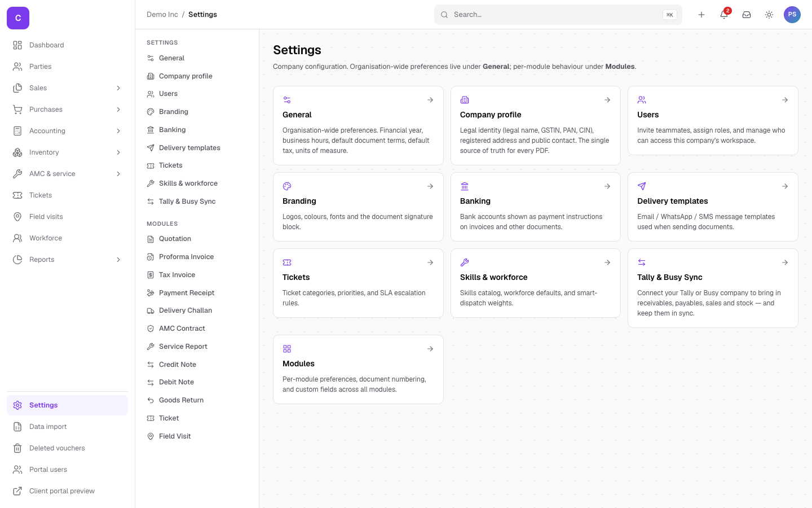
Task: Select Users in settings navigation
Action: [197, 94]
